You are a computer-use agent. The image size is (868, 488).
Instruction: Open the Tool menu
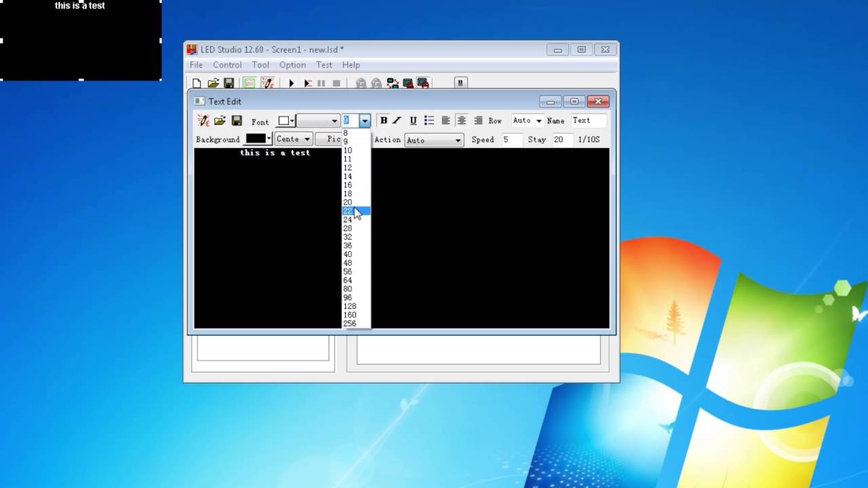260,65
